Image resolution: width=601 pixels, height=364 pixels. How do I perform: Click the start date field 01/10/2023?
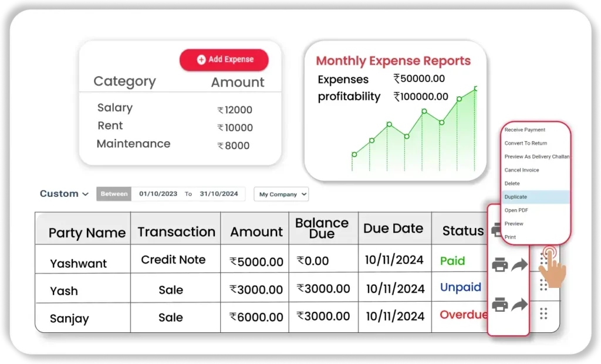click(157, 194)
